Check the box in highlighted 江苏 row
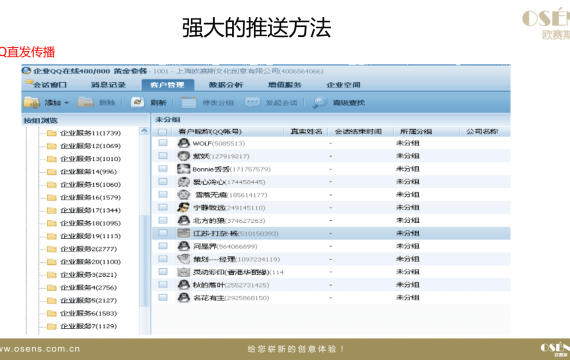Image resolution: width=570 pixels, height=360 pixels. 163,233
